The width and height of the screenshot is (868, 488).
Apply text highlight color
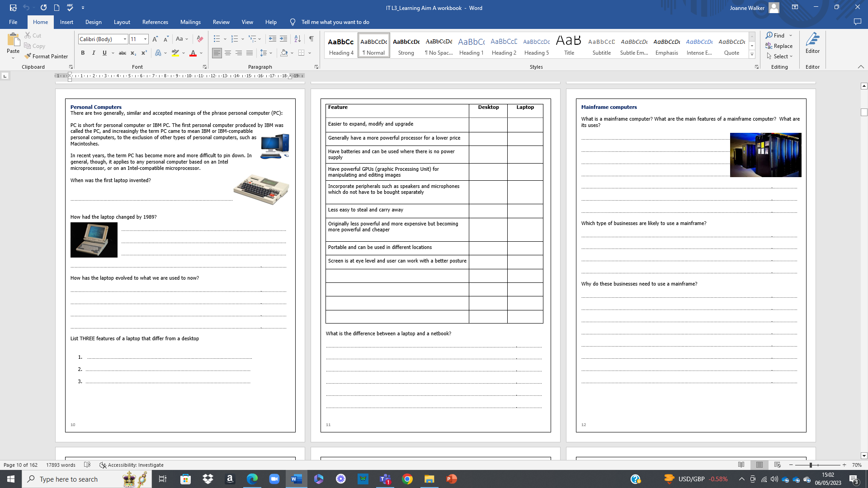click(x=175, y=53)
